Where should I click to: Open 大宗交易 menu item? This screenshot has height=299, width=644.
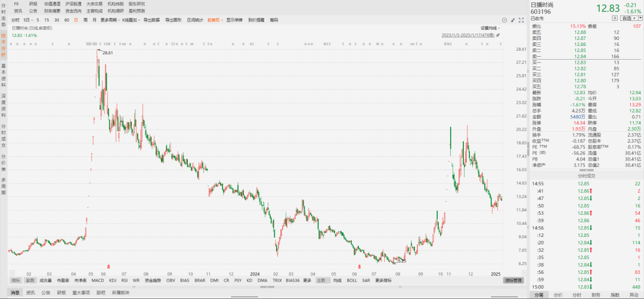[x=94, y=4]
